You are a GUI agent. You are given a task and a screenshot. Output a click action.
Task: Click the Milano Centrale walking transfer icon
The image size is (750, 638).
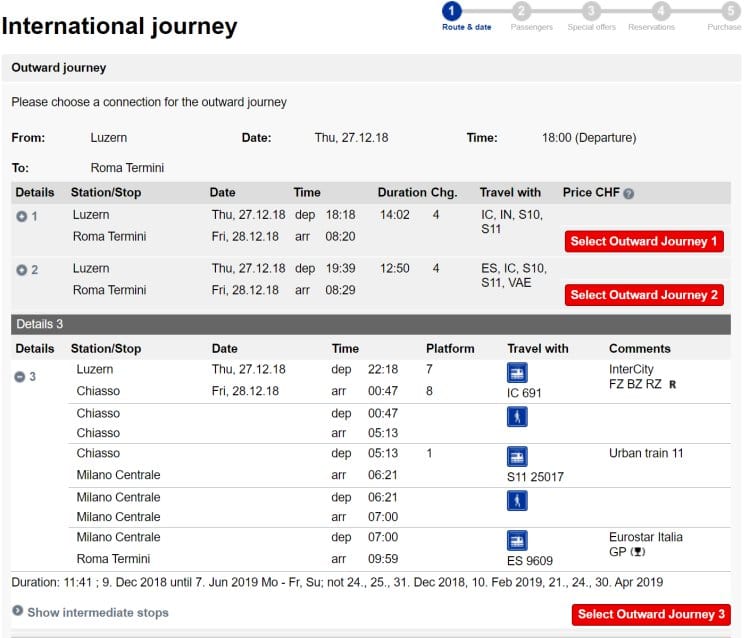click(x=518, y=501)
